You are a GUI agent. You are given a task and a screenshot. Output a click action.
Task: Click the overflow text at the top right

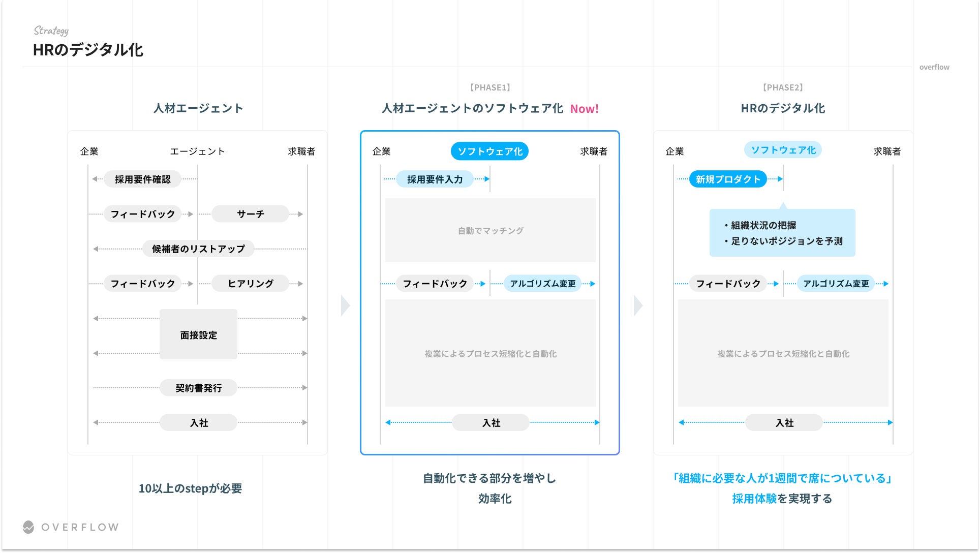(x=934, y=67)
